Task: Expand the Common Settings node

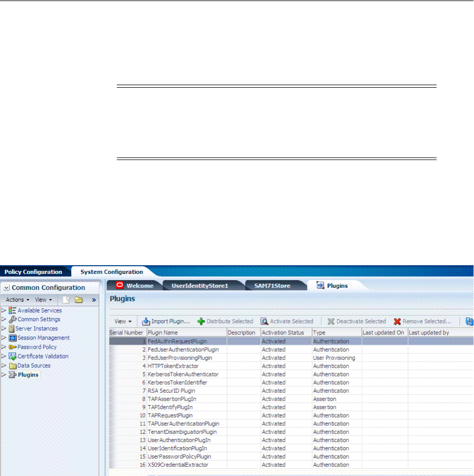Action: (x=4, y=320)
